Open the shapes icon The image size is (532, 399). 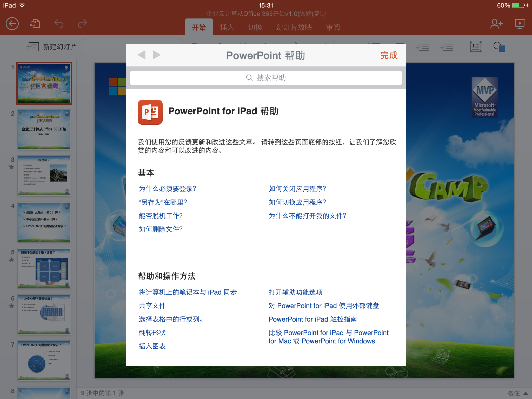[499, 47]
